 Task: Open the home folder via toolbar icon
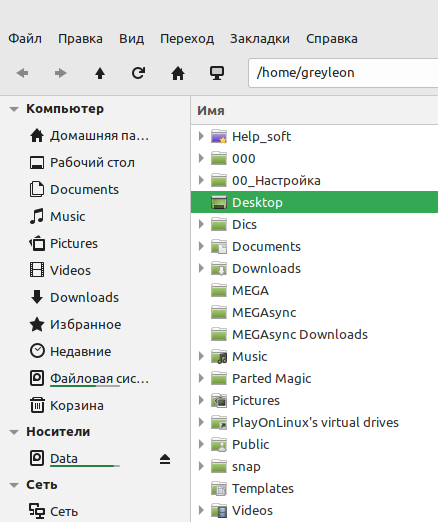pos(178,73)
